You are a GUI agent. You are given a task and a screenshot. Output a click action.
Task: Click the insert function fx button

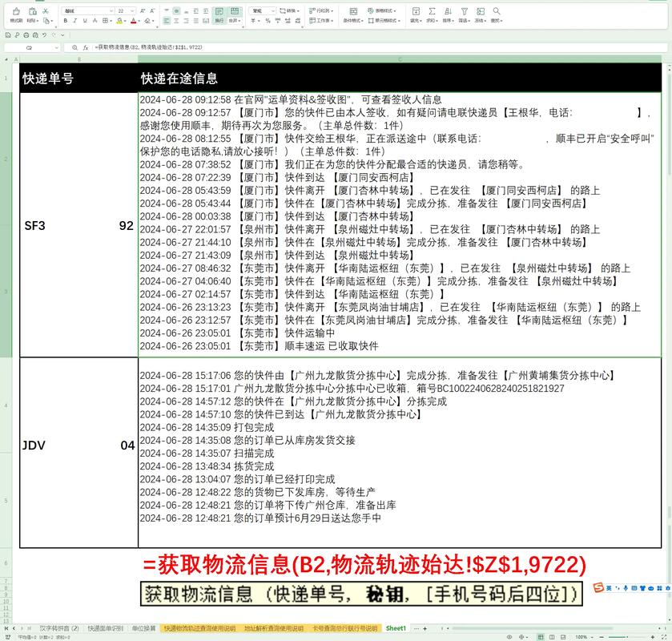pos(86,47)
